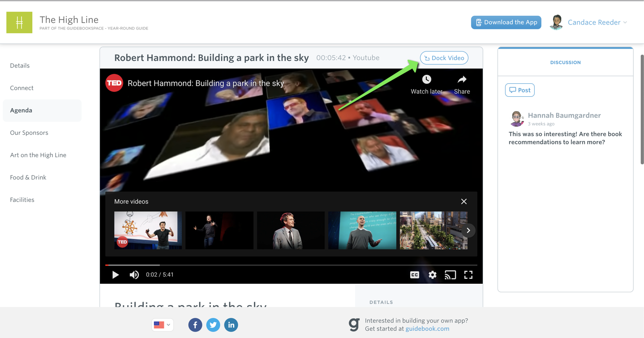The width and height of the screenshot is (644, 338).
Task: Open Details in sidebar
Action: [x=20, y=65]
